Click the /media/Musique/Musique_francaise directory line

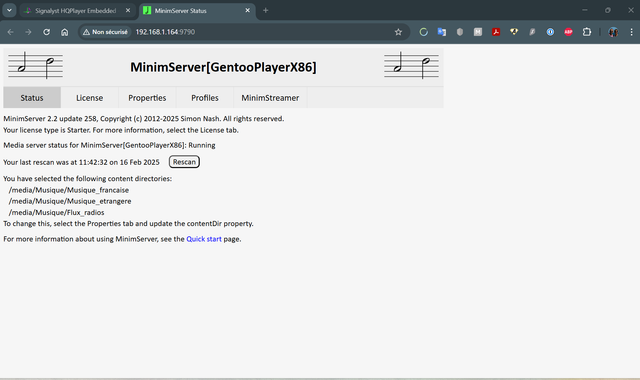pos(69,190)
